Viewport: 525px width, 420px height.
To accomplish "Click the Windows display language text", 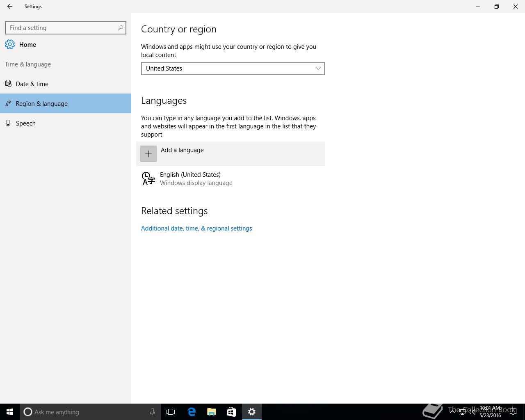I will (196, 183).
